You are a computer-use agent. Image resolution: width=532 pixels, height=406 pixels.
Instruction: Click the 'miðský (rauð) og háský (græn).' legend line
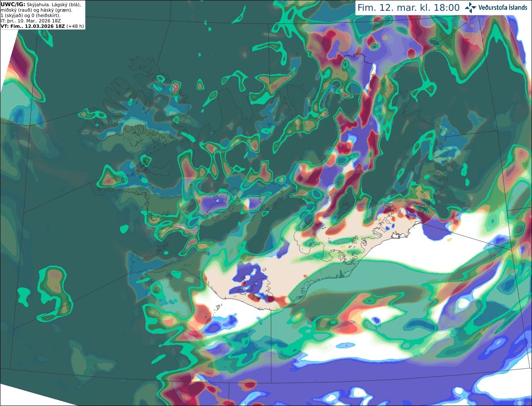pyautogui.click(x=37, y=10)
